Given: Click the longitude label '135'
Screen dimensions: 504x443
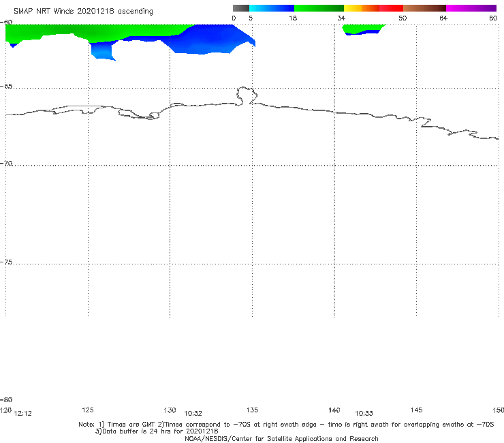Looking at the screenshot, I should click(x=252, y=410).
